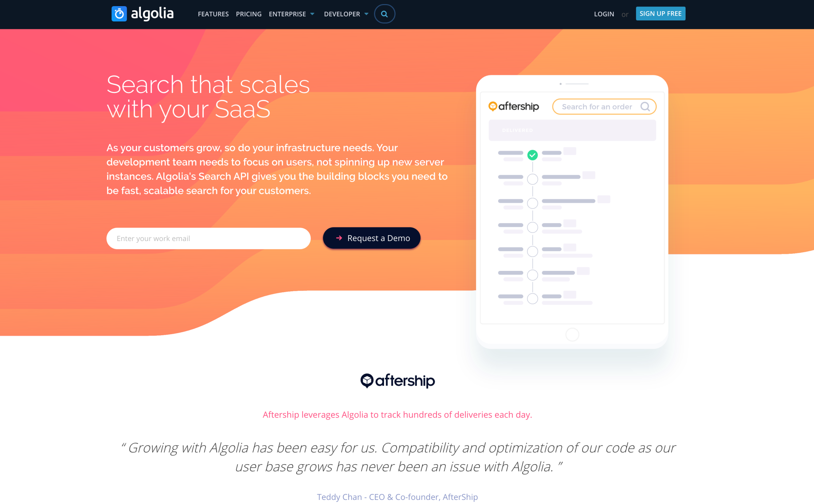Select the PRICING menu item
Image resolution: width=814 pixels, height=504 pixels.
pos(249,14)
